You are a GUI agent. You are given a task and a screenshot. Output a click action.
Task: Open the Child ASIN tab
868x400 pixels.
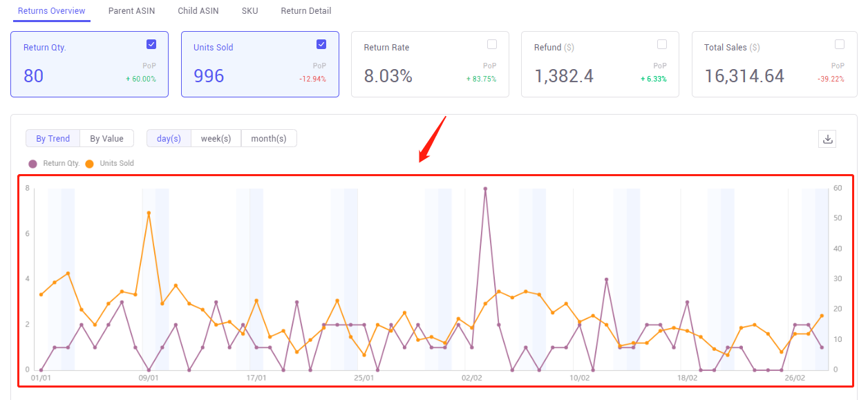(198, 10)
